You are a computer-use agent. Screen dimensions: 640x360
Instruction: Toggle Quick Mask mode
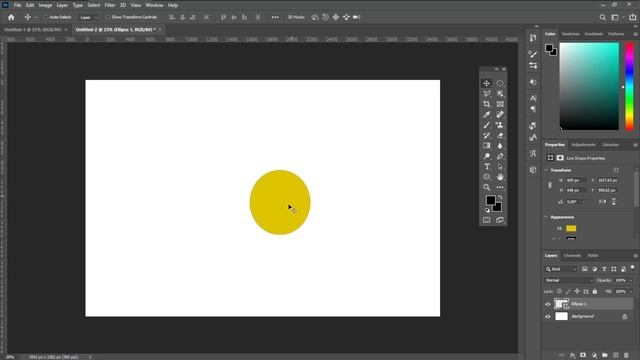pos(487,220)
